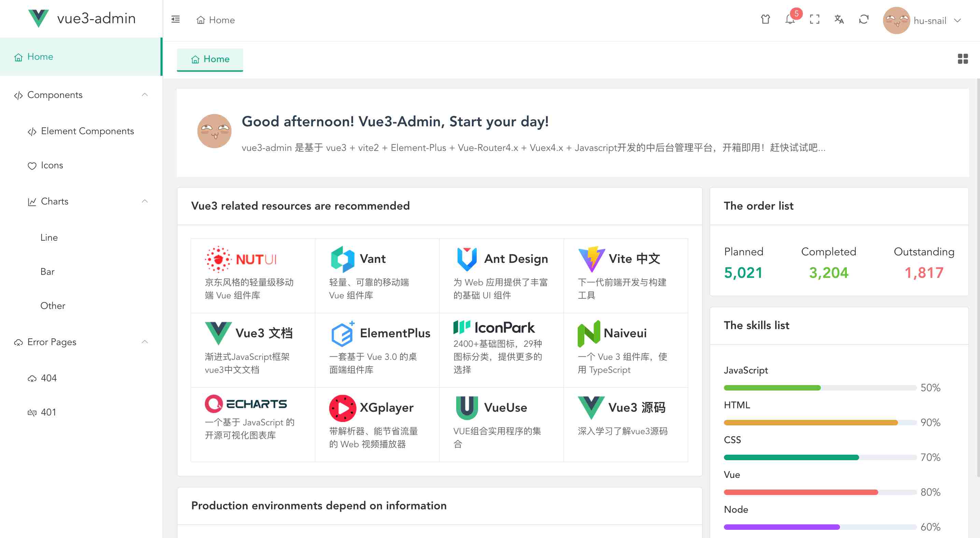Click the refresh page icon
The width and height of the screenshot is (980, 538).
pos(864,19)
